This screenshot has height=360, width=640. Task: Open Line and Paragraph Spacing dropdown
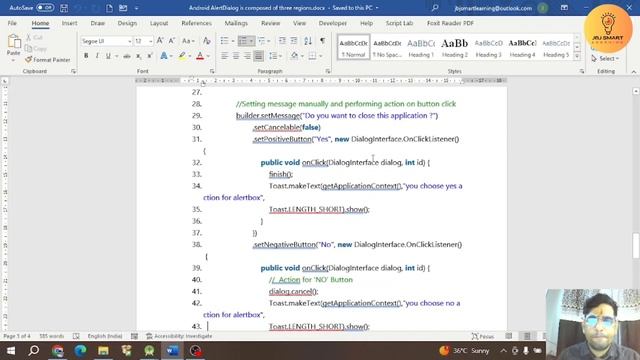(x=275, y=56)
